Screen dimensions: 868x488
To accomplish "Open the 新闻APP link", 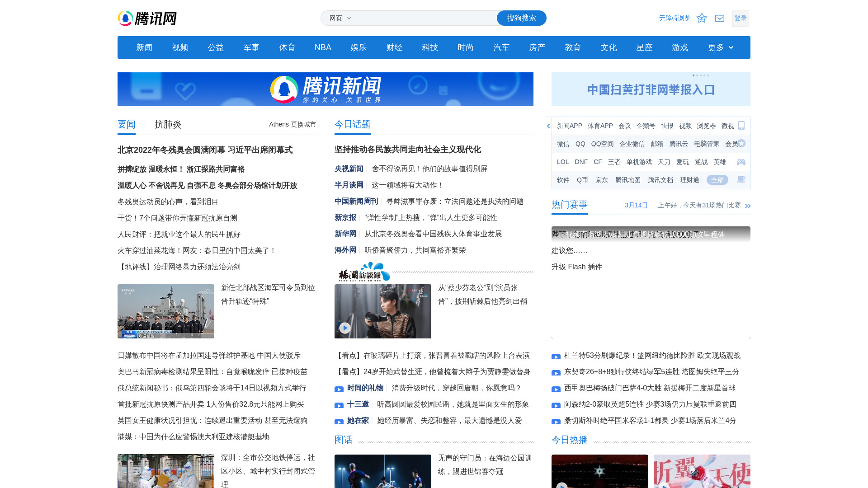I will click(x=570, y=126).
